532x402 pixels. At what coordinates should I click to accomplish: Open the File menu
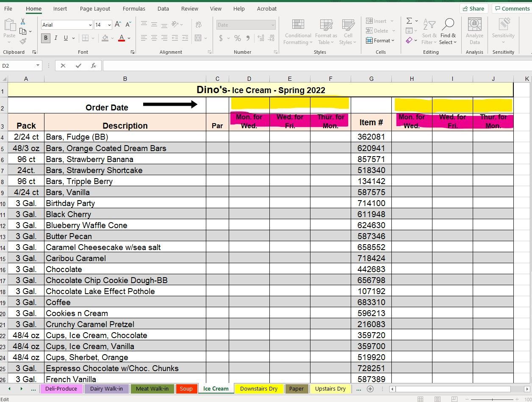point(8,8)
